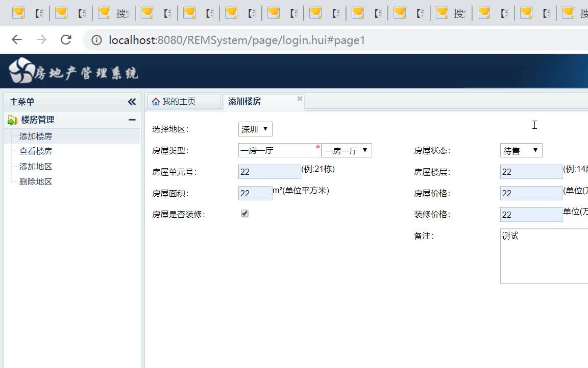Click the 房地产管理系统 logo icon

[21, 71]
